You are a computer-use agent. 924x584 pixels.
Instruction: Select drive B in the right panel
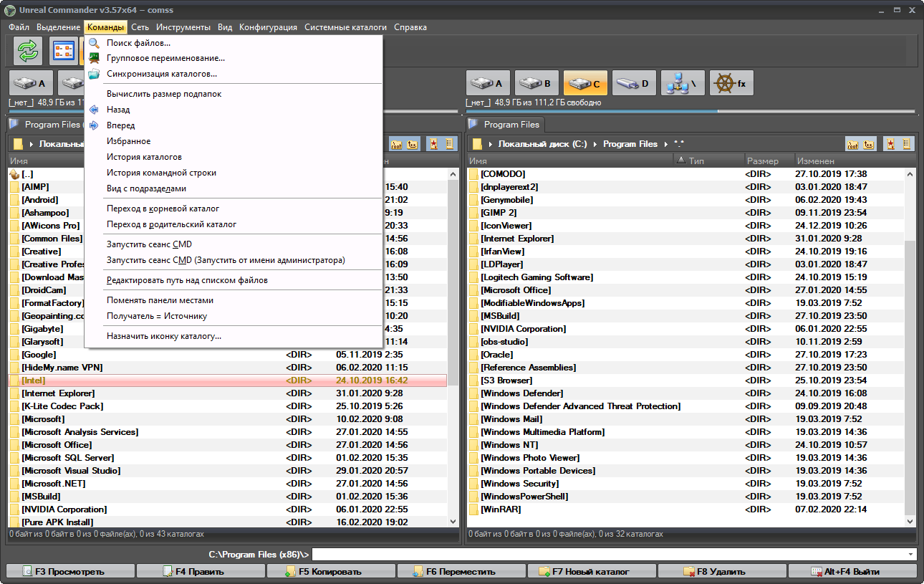pos(537,83)
